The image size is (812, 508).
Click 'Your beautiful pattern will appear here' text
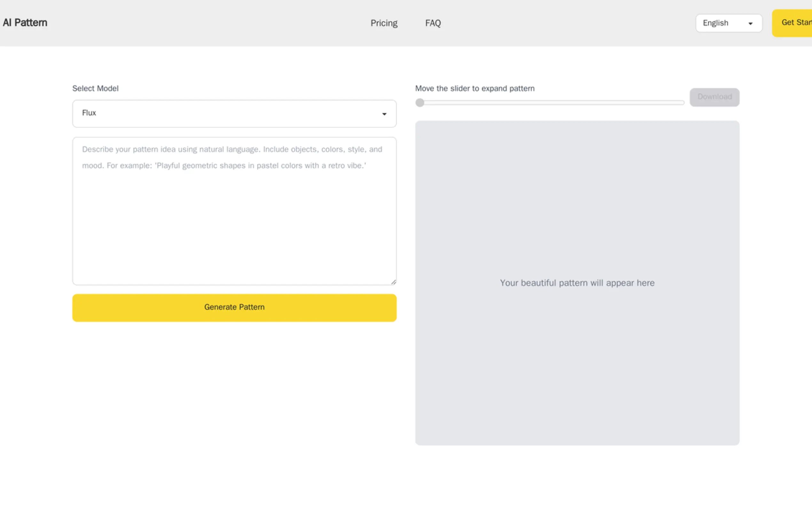[x=577, y=283]
